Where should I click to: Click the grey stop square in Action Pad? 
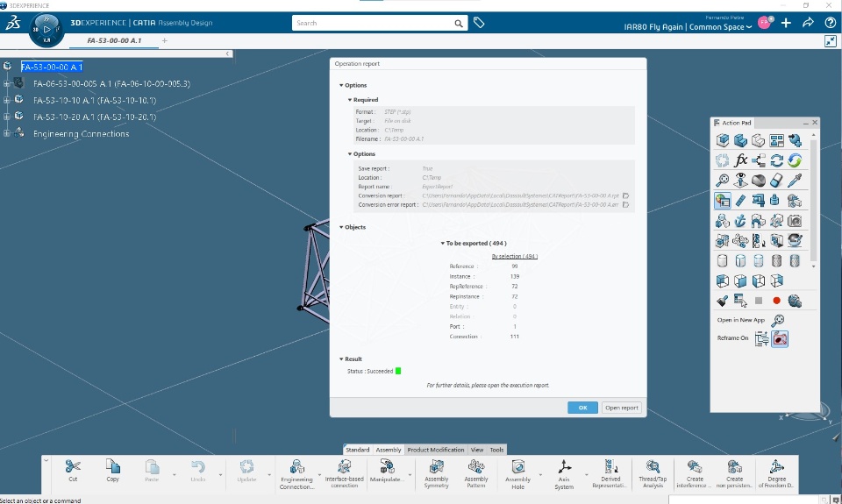pos(758,301)
